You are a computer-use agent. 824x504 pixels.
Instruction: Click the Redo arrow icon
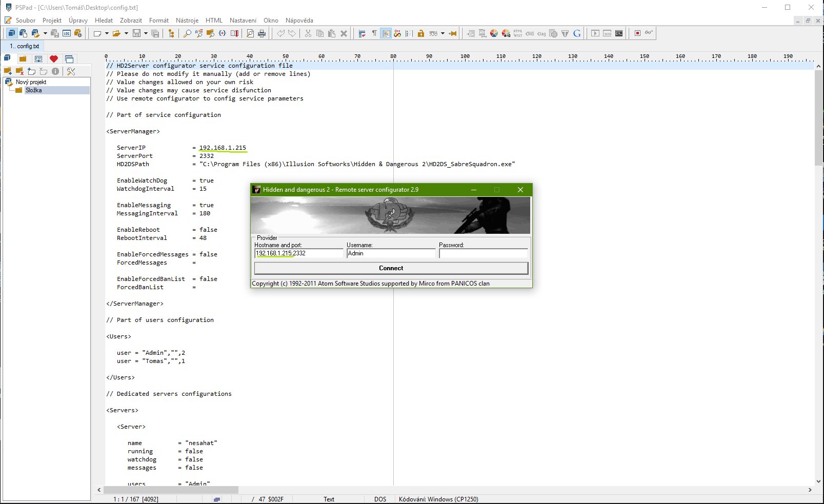[x=292, y=33]
